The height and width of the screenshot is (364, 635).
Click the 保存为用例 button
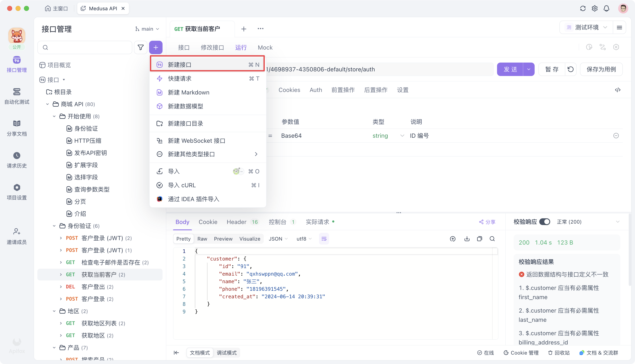[x=601, y=69]
